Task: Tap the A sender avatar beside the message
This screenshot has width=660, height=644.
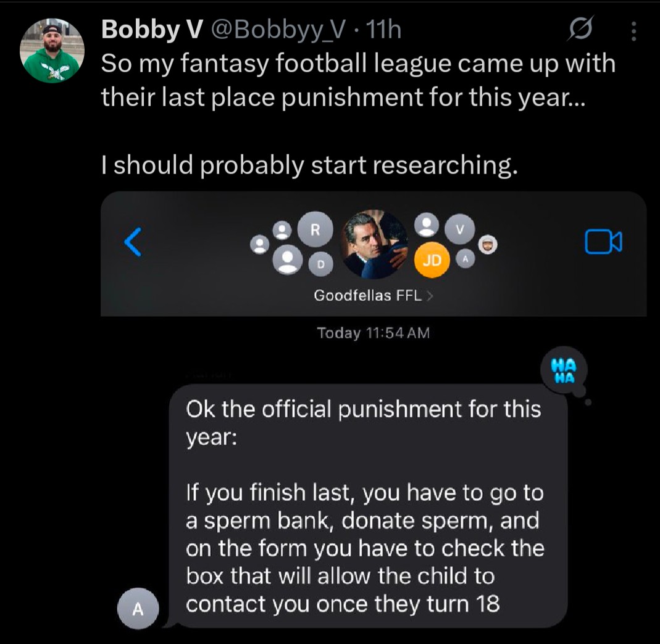Action: pos(138,608)
